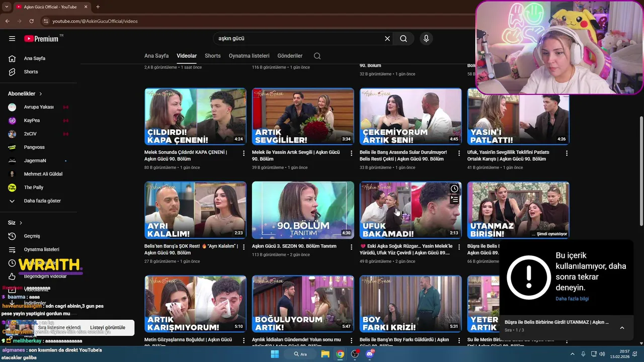Add UFUK BAKAMADI video to queue
Screen dimensions: 644x362
[454, 200]
